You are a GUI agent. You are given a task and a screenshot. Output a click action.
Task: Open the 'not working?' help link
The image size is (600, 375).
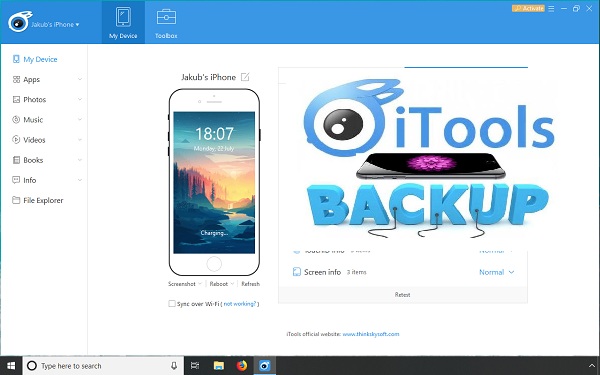click(240, 304)
